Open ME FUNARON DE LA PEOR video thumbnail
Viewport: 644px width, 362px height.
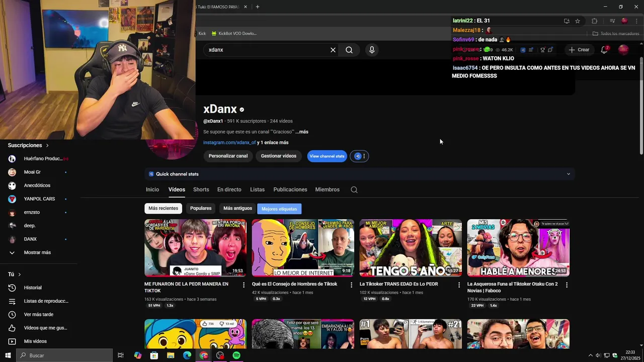click(195, 248)
